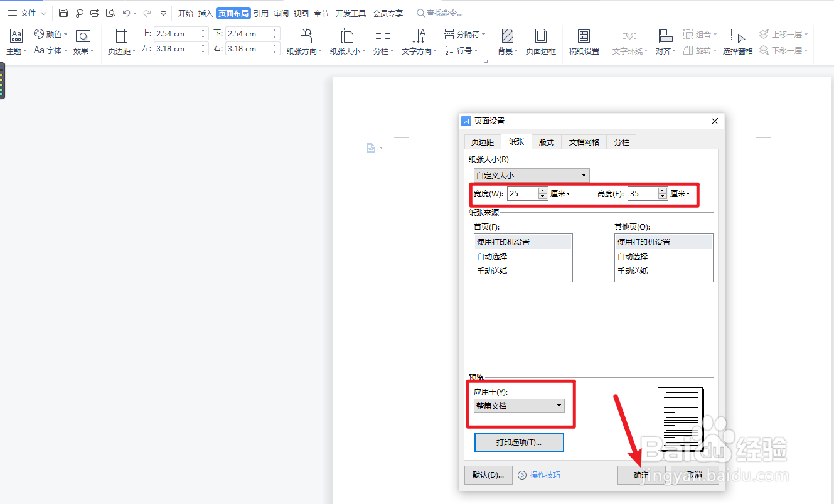This screenshot has width=834, height=504.
Task: Increase width using the spinner up arrow
Action: tap(542, 190)
